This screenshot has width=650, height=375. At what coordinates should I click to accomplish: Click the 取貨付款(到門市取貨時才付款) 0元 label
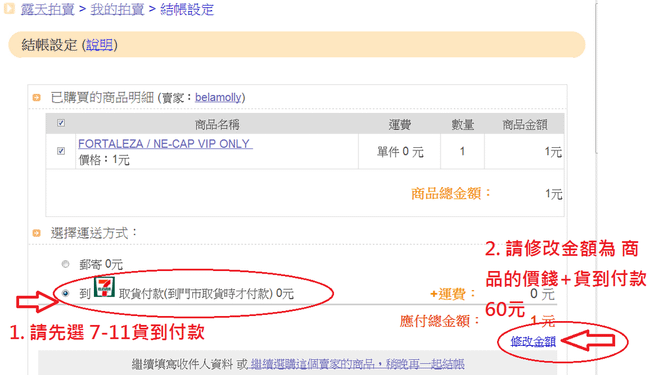point(206,293)
